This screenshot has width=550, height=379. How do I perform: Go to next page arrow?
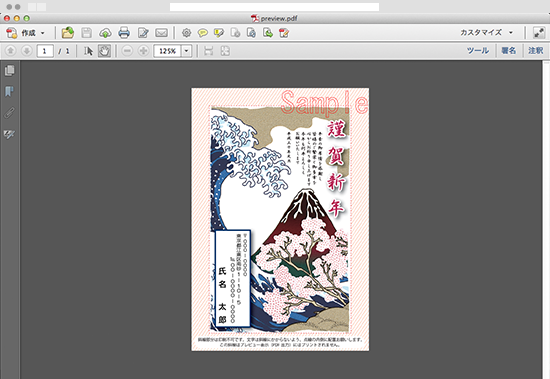click(x=27, y=51)
